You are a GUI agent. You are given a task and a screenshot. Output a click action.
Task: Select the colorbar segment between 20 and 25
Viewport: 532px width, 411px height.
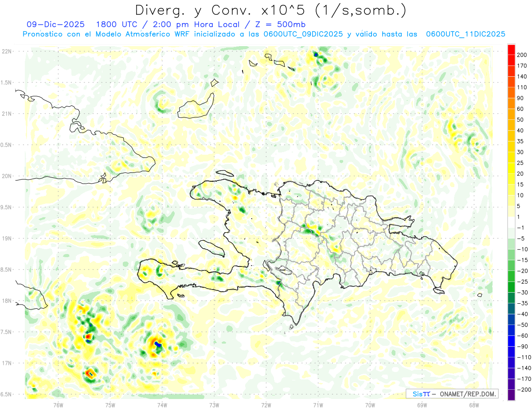(511, 168)
